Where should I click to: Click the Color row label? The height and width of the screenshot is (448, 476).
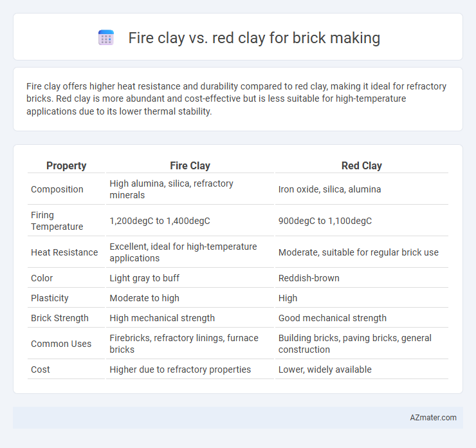point(42,278)
